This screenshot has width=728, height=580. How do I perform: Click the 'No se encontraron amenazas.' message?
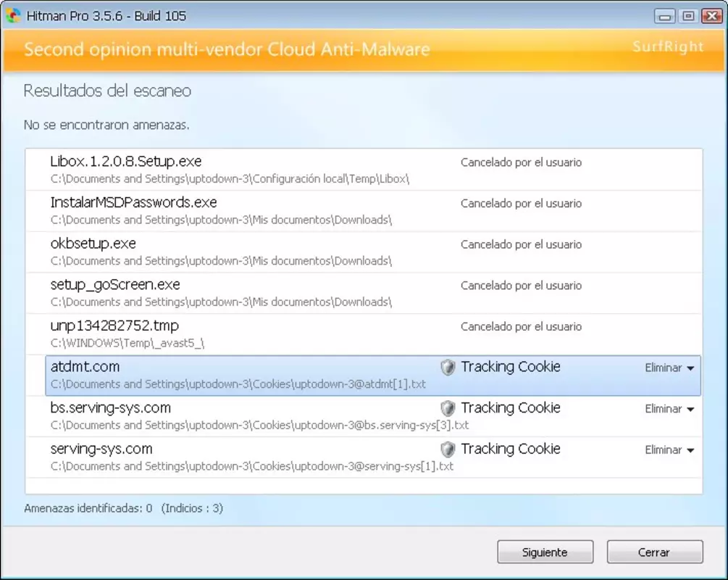(106, 125)
